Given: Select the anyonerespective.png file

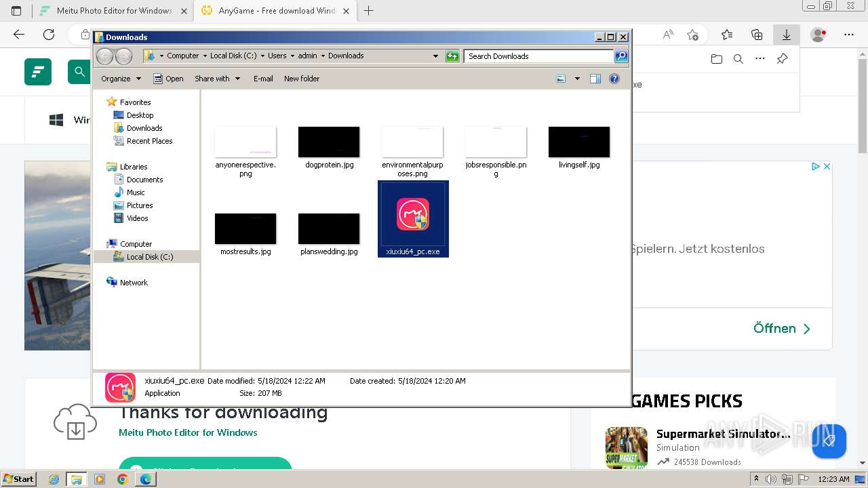Looking at the screenshot, I should 245,152.
